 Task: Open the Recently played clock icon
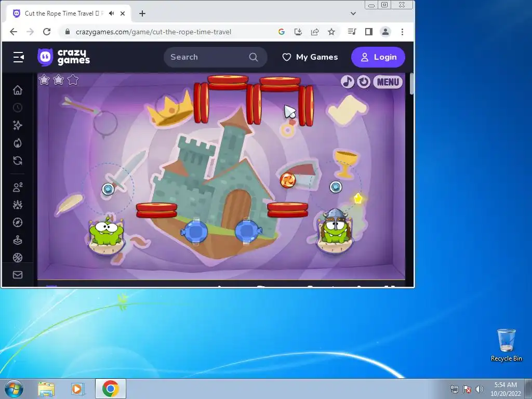(x=18, y=108)
